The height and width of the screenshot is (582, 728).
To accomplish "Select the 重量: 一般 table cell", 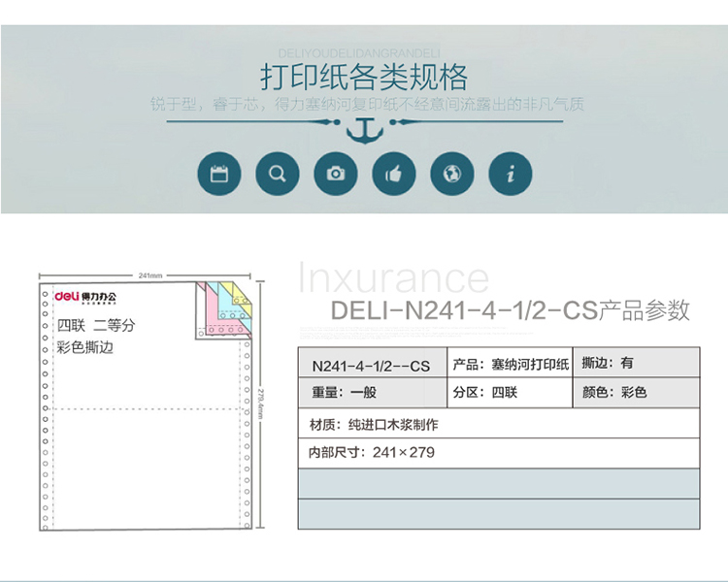I will (x=371, y=393).
